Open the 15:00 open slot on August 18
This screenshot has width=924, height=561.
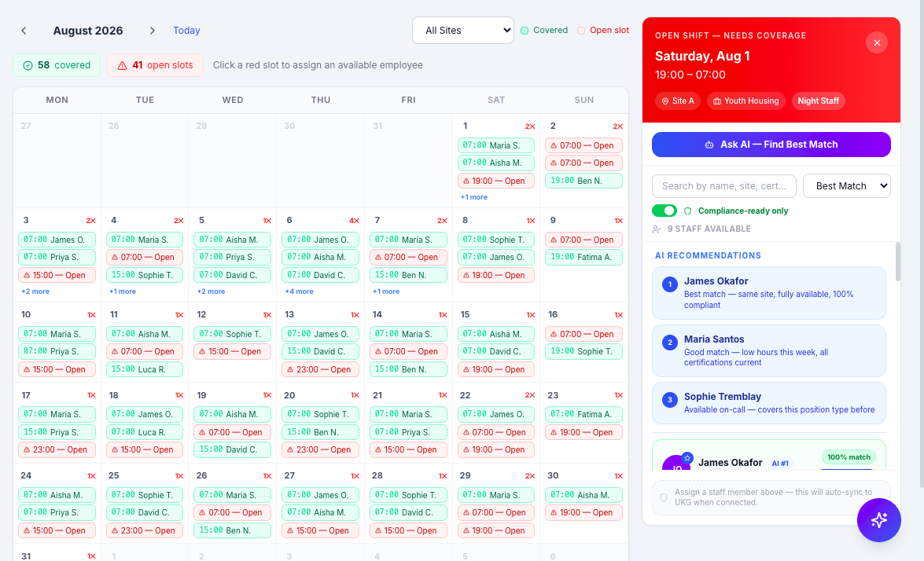point(145,449)
